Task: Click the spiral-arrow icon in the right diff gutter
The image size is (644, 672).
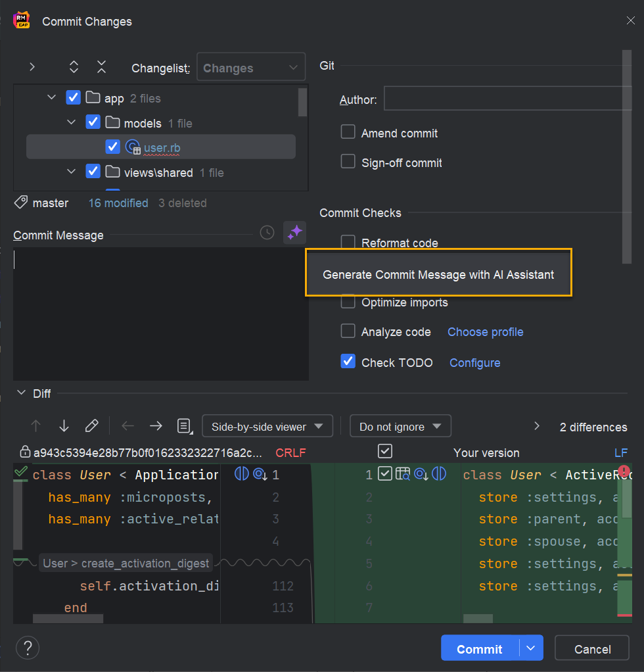Action: [421, 474]
